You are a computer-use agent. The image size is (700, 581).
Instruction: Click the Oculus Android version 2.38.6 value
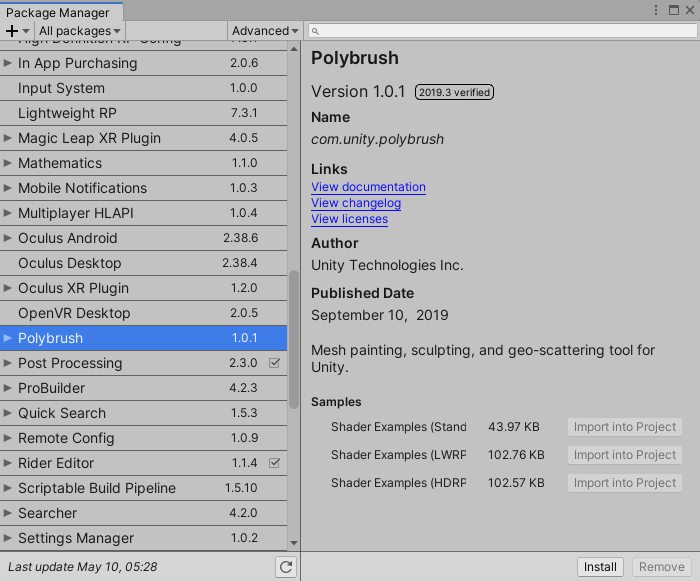[x=240, y=238]
